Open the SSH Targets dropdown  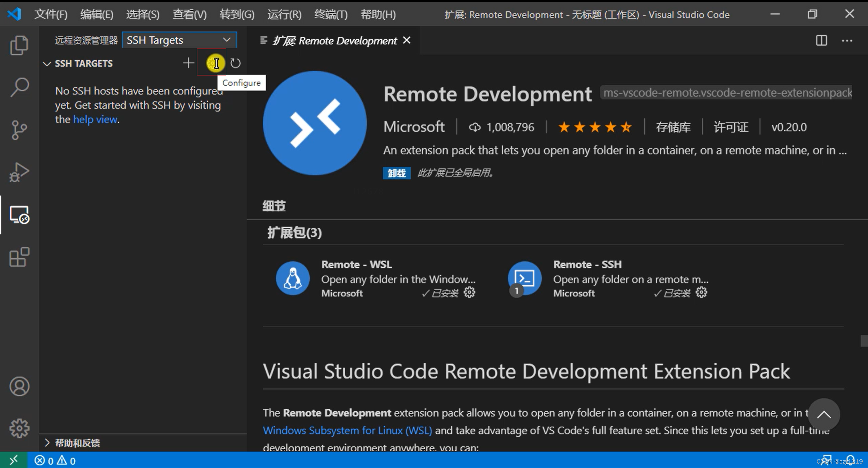coord(179,40)
